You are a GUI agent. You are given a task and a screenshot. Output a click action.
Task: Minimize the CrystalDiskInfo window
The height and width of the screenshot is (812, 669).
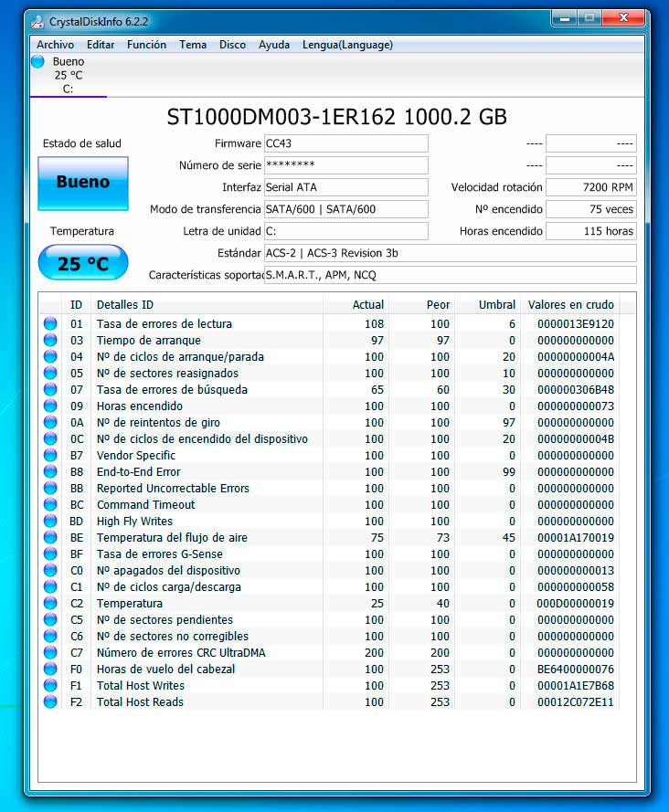pos(564,18)
